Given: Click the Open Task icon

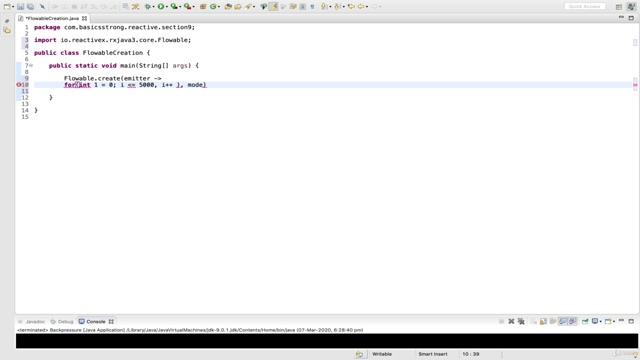Looking at the screenshot, I should coord(238,7).
